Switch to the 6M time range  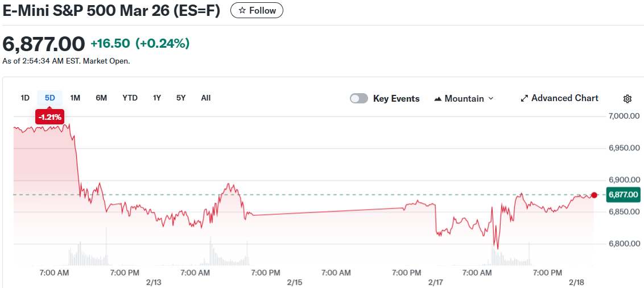point(101,98)
